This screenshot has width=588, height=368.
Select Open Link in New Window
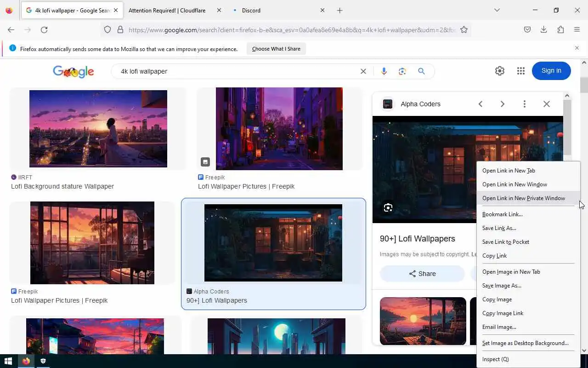click(x=528, y=184)
